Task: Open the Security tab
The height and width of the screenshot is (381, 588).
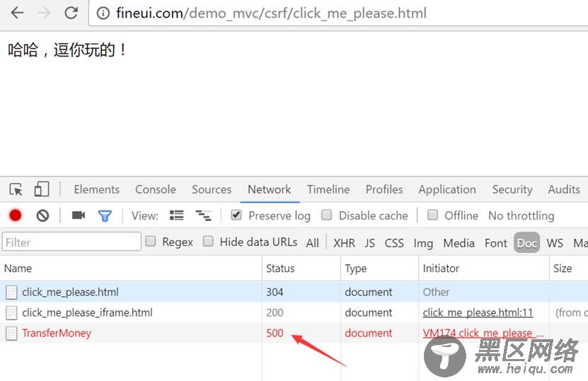Action: pos(512,190)
